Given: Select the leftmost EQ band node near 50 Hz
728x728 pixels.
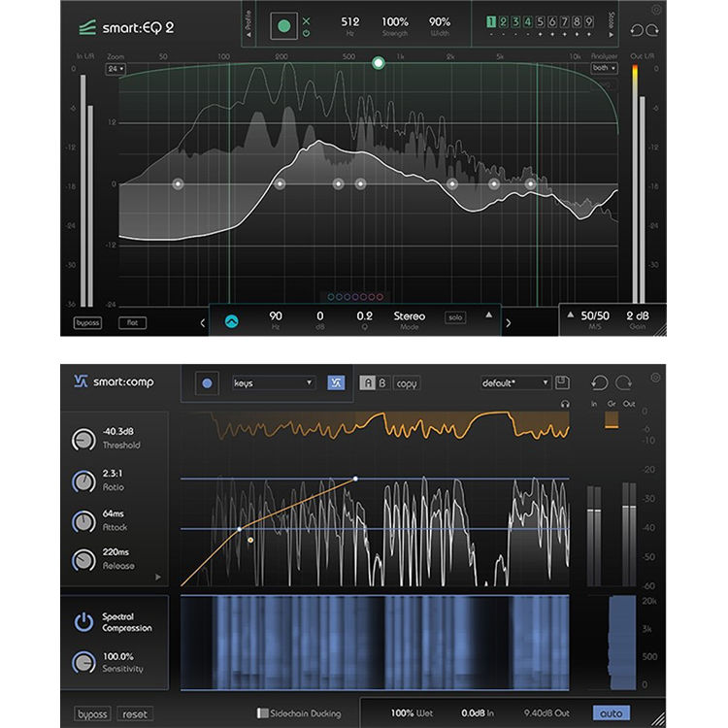Looking at the screenshot, I should [178, 183].
